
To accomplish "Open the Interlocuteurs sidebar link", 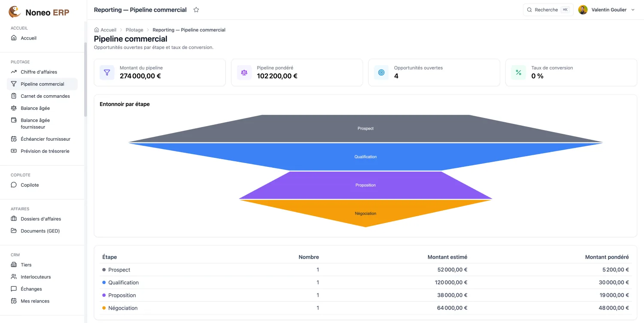I will click(x=42, y=277).
